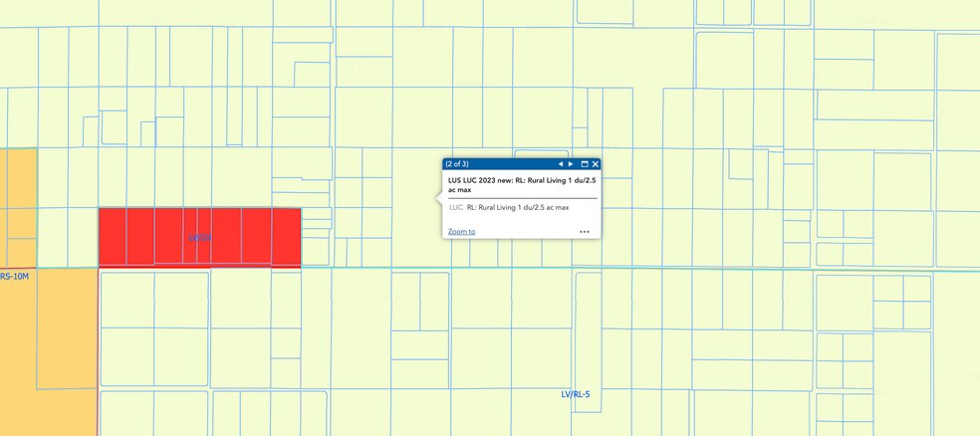Close the Rural Living info popup
980x436 pixels.
click(596, 164)
